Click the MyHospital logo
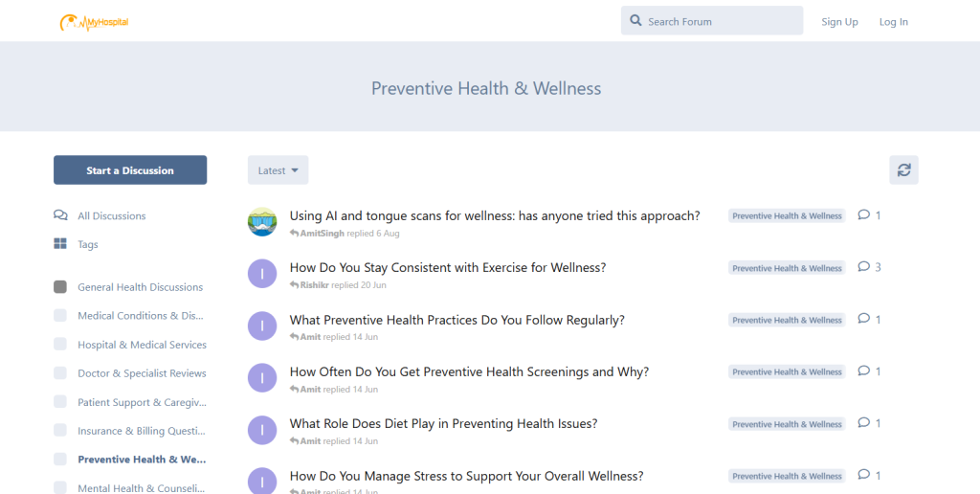The height and width of the screenshot is (494, 980). [94, 22]
